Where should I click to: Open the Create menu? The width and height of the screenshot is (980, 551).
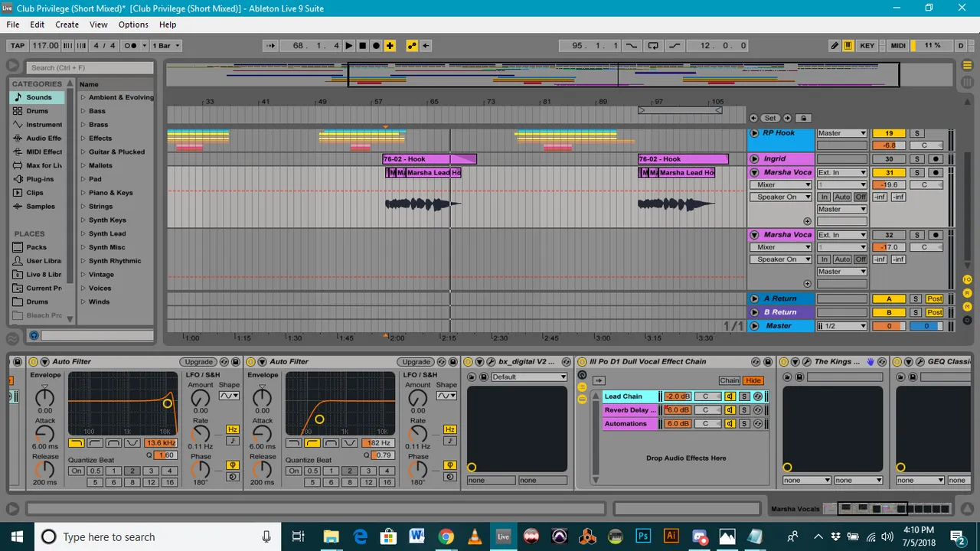point(67,24)
